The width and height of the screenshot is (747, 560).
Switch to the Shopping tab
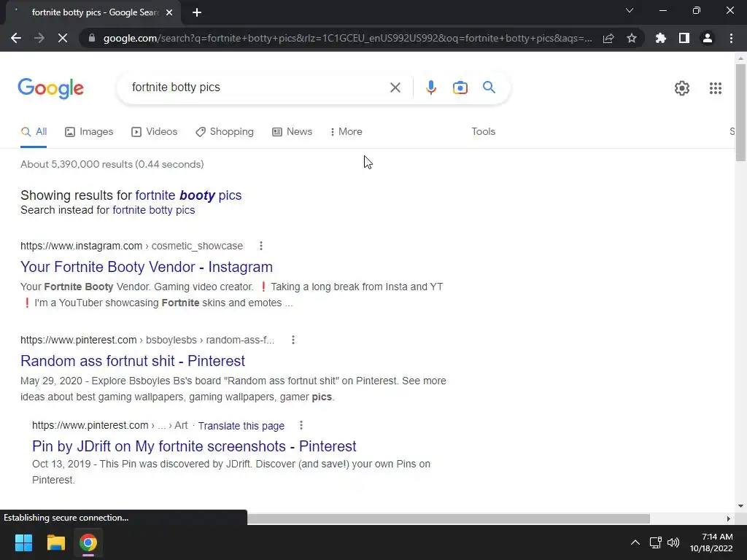(225, 132)
